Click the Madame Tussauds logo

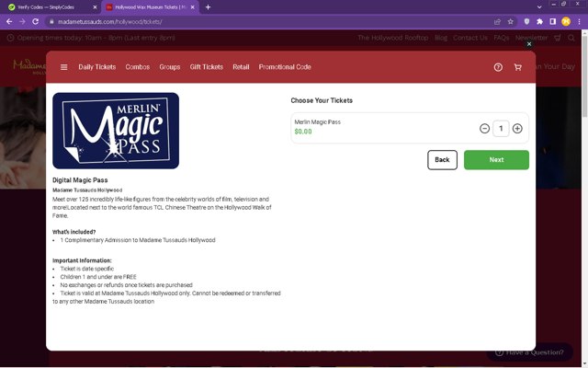29,66
